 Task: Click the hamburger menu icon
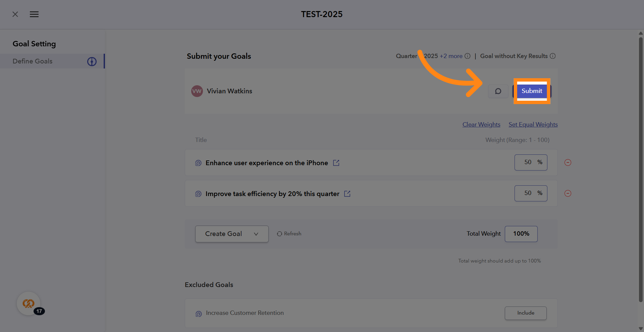(34, 14)
